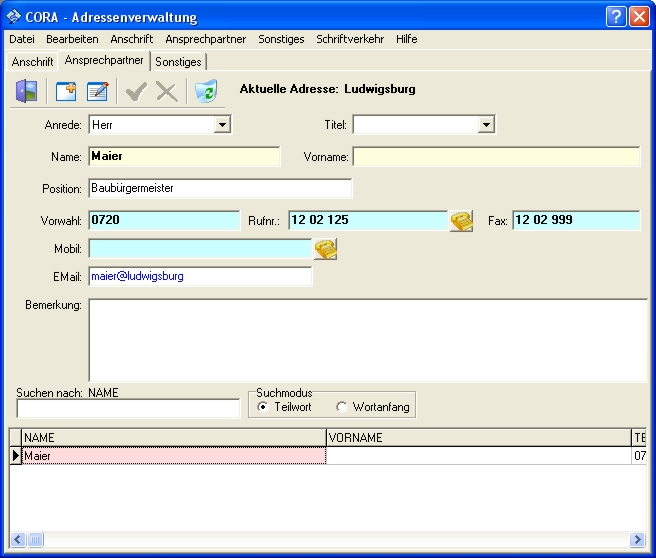Screen dimensions: 656x558
Task: Select the Ansprechpartner tab
Action: pyautogui.click(x=104, y=61)
